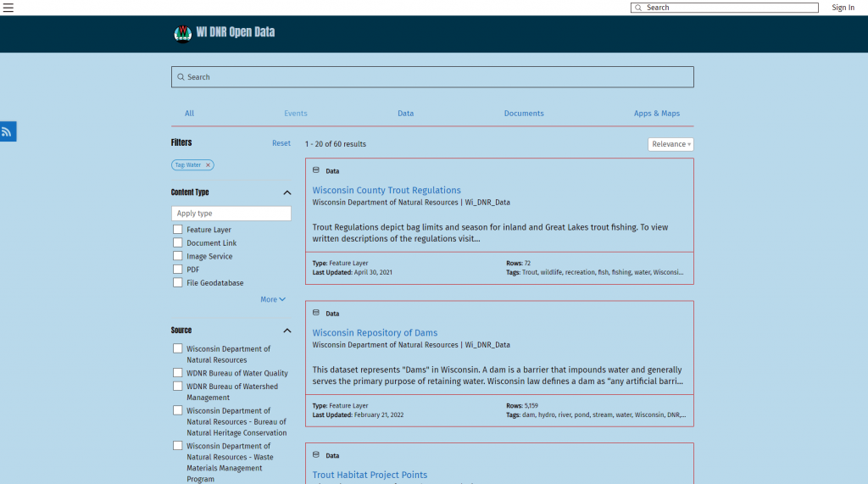Click Tags line on Trout Regulations card
This screenshot has width=868, height=484.
click(594, 272)
